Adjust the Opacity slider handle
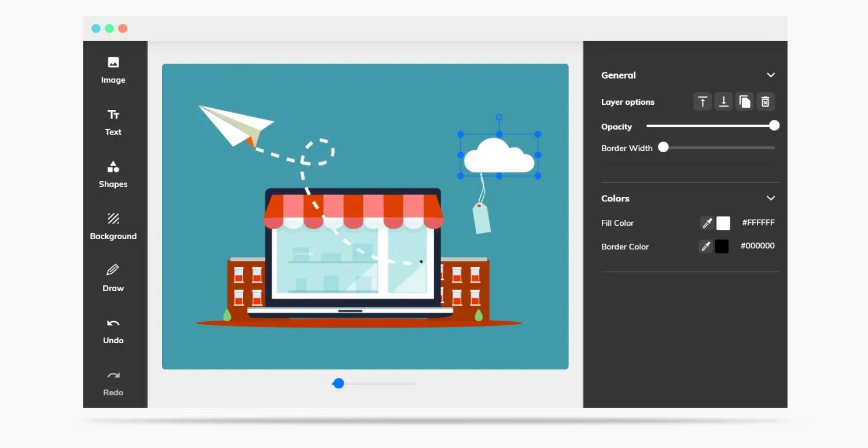 click(774, 125)
